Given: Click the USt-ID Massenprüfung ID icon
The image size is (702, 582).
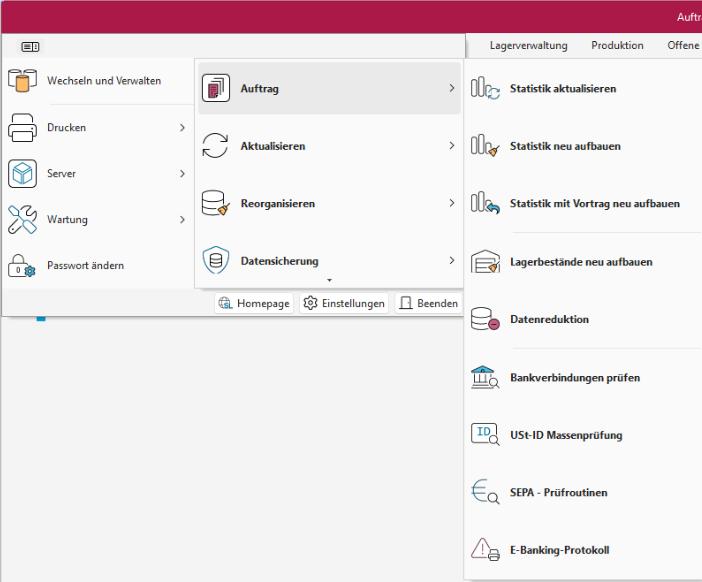Looking at the screenshot, I should (x=485, y=434).
